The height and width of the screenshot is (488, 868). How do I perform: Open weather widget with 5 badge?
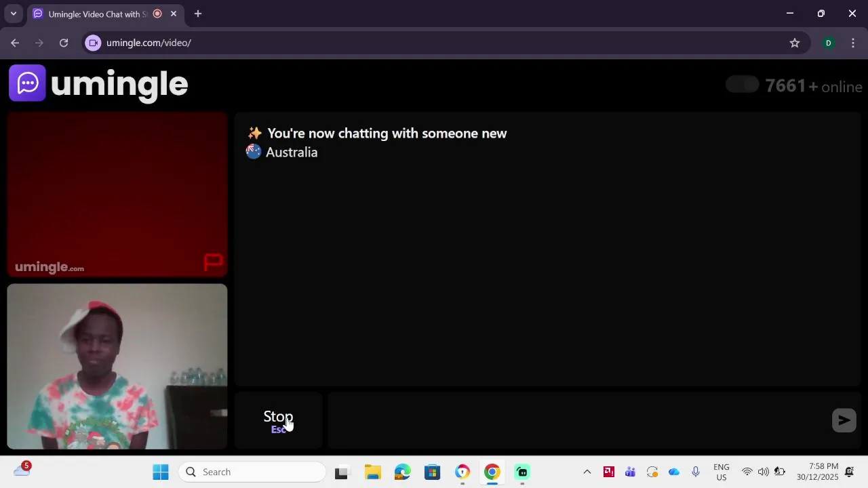tap(22, 470)
